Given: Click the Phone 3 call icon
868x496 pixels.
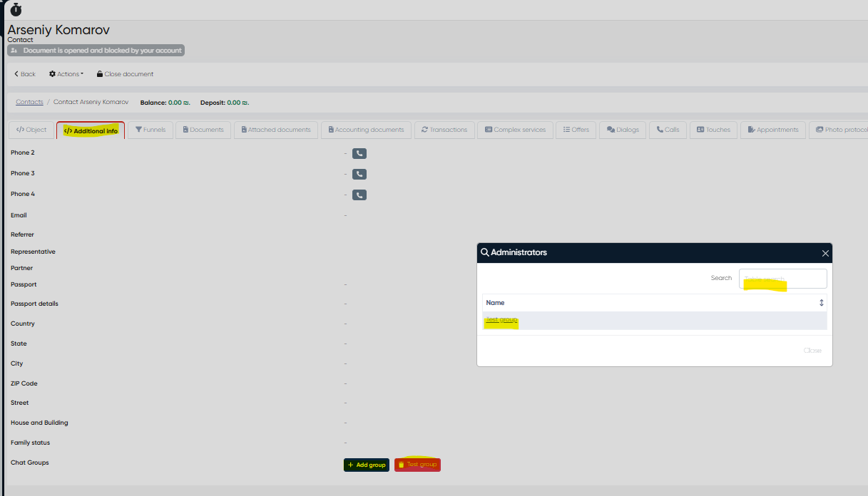Looking at the screenshot, I should (x=359, y=174).
